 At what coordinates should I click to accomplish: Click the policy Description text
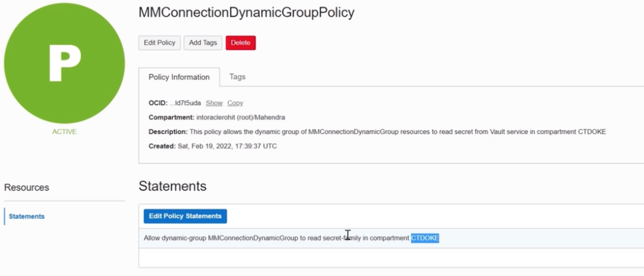point(397,132)
